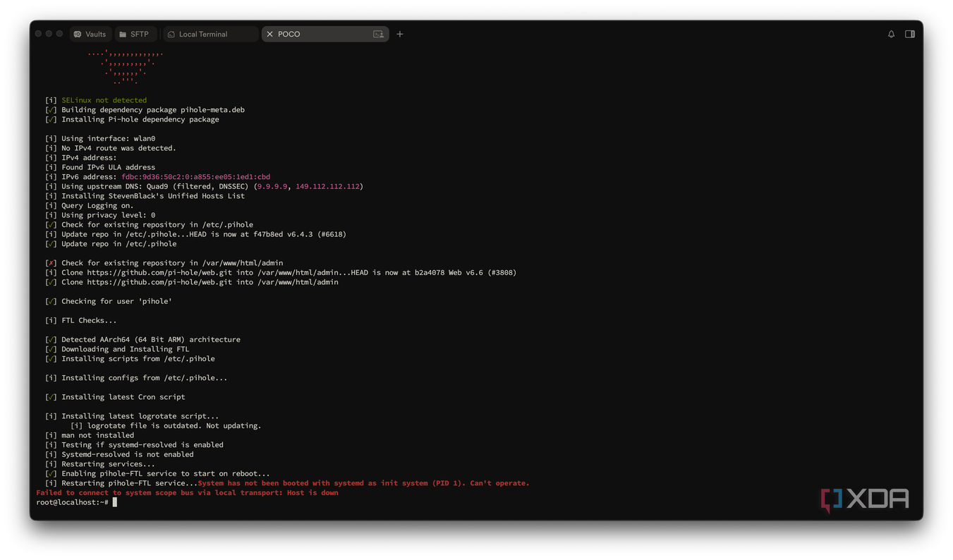953x560 pixels.
Task: Click 'Check for existing repository in /var/www/html/admin'
Action: (172, 263)
